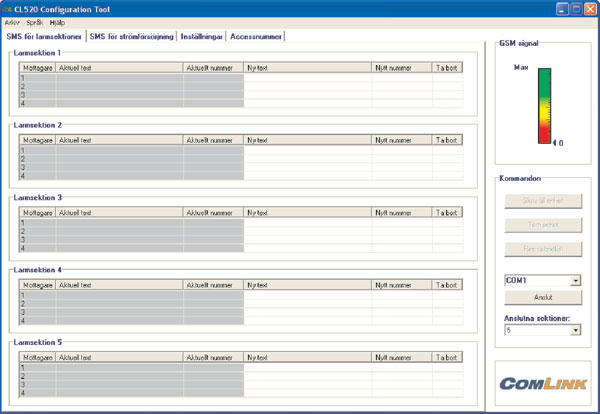This screenshot has width=600, height=414.
Task: Expand the COM1 port dropdown
Action: [x=575, y=281]
